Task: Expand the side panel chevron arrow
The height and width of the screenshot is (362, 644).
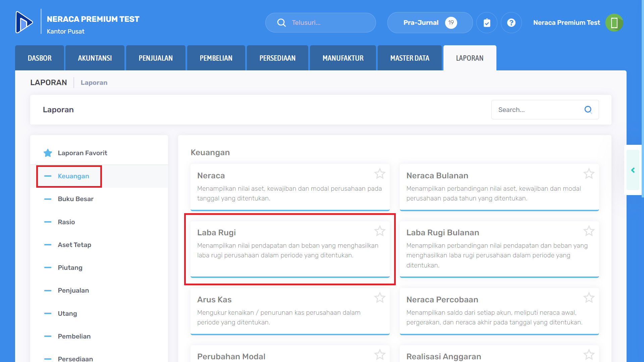Action: coord(633,170)
